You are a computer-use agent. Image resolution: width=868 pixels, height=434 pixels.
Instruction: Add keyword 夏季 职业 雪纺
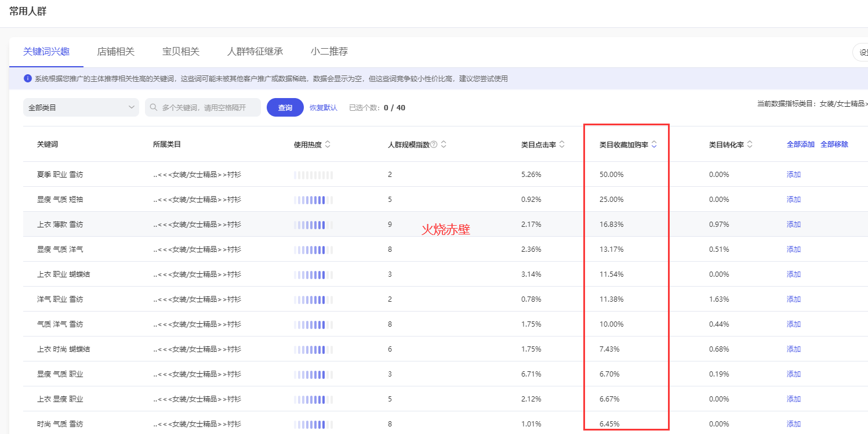click(x=794, y=175)
